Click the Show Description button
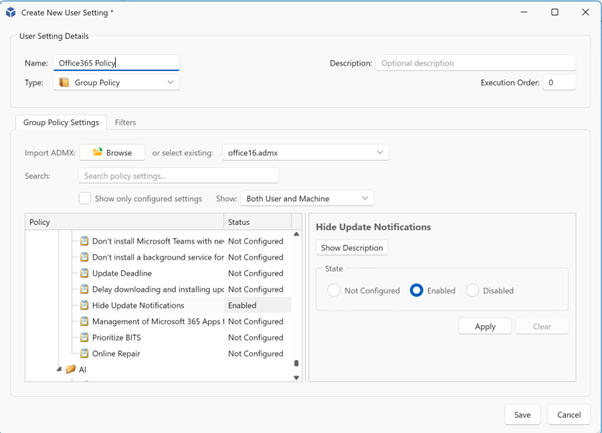Screen dimensions: 602x433 pos(352,248)
